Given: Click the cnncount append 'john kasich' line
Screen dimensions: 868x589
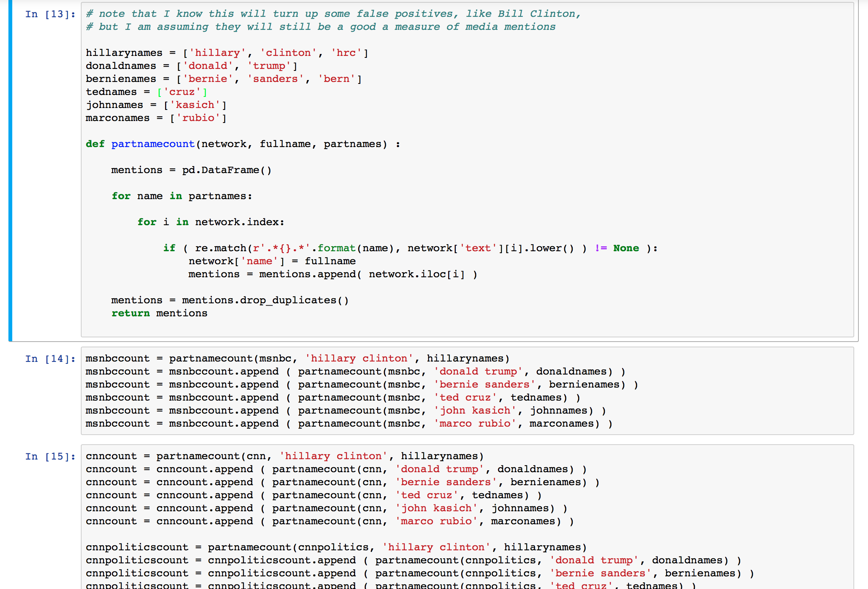Looking at the screenshot, I should click(x=327, y=508).
